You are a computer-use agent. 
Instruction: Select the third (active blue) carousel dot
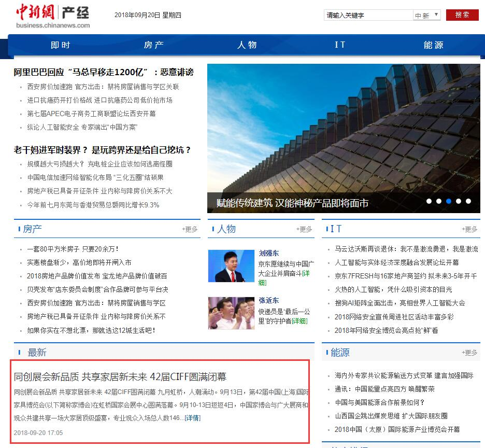click(449, 201)
